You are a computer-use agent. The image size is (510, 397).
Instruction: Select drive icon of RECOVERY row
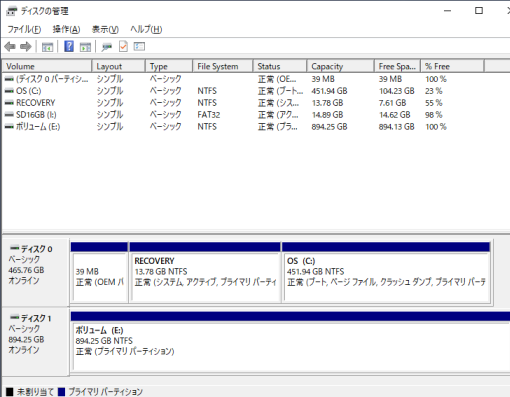tap(9, 103)
